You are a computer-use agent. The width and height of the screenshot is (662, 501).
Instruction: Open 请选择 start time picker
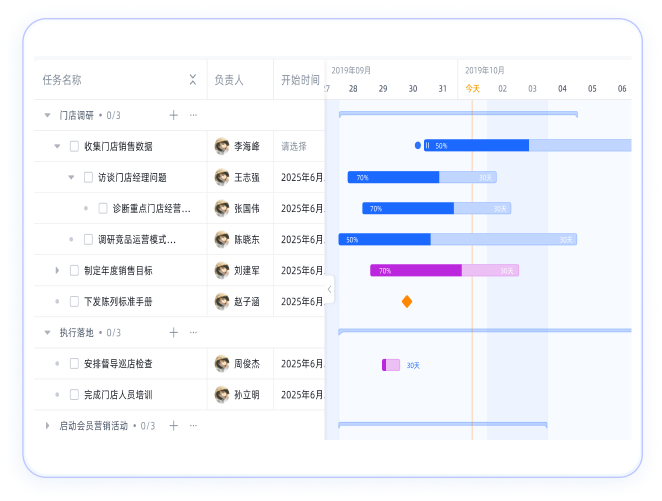pos(294,146)
